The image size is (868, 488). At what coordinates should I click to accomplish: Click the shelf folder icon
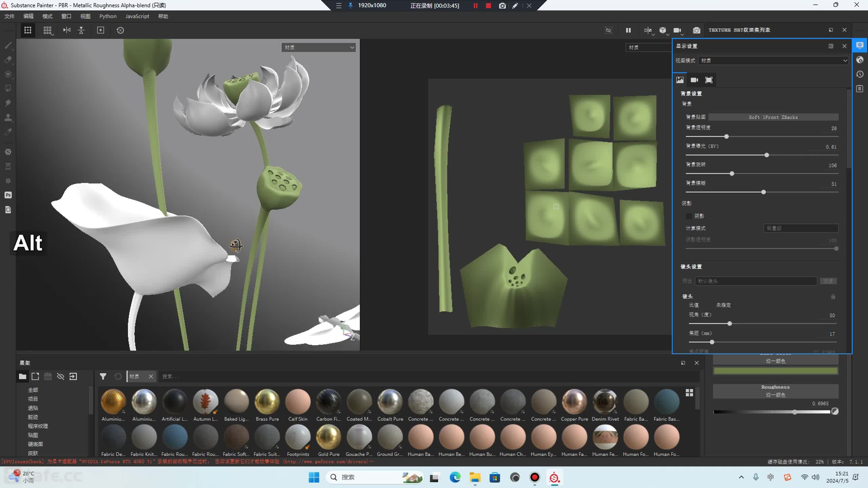pos(22,377)
